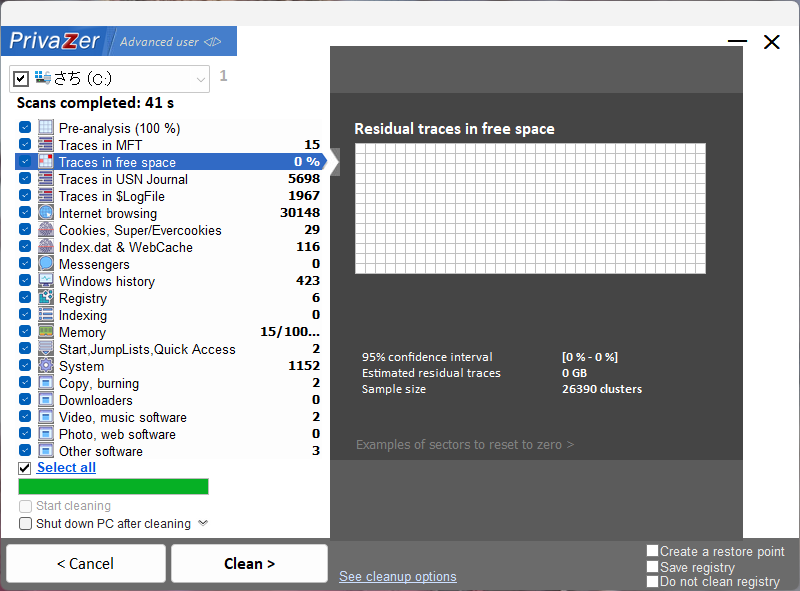The height and width of the screenshot is (591, 800).
Task: Close the PrivaZer window
Action: tap(772, 42)
